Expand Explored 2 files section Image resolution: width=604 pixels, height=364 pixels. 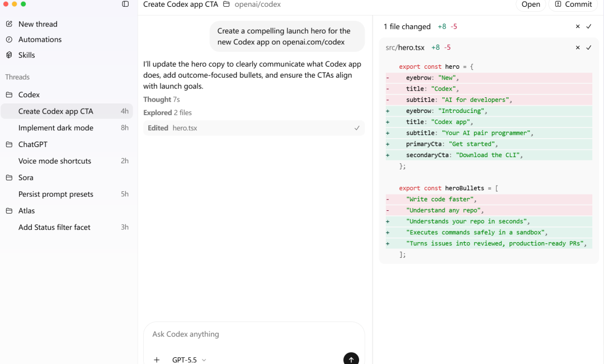(x=167, y=112)
